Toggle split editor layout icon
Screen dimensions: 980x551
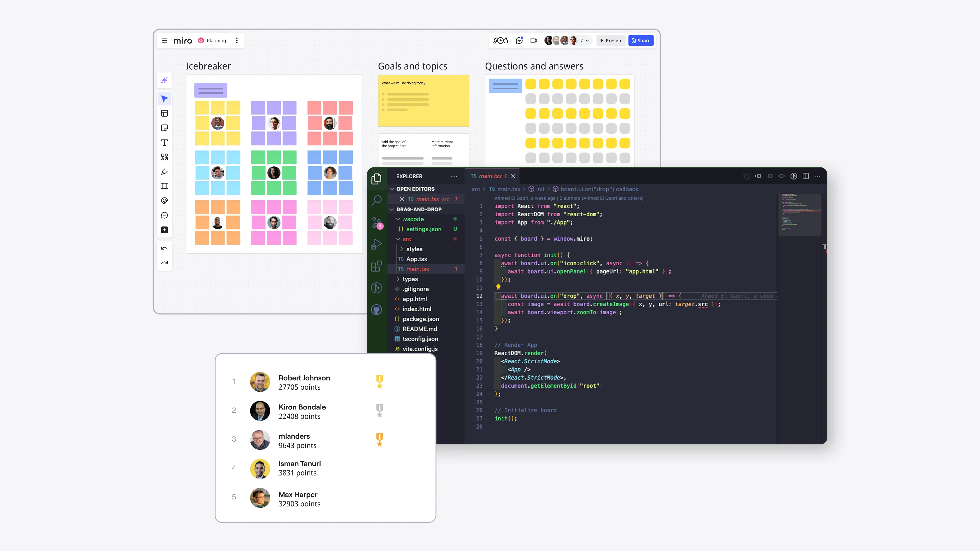(805, 176)
